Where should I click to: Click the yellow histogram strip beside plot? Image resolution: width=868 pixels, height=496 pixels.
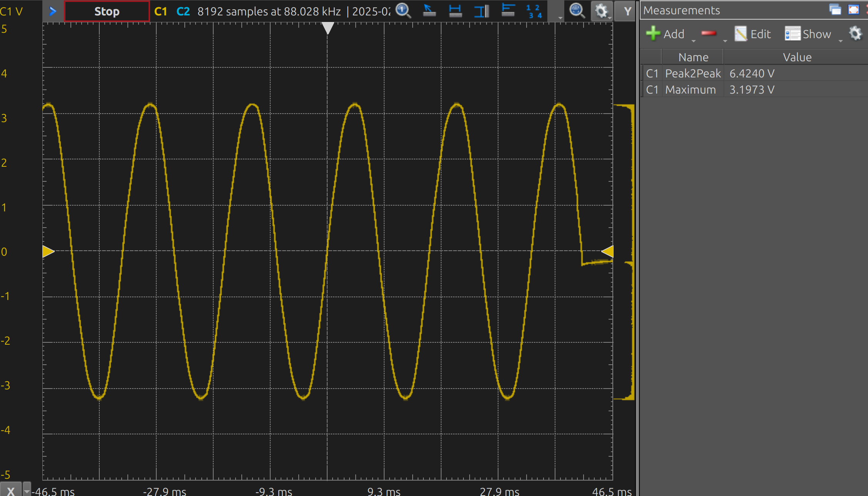[x=624, y=252]
